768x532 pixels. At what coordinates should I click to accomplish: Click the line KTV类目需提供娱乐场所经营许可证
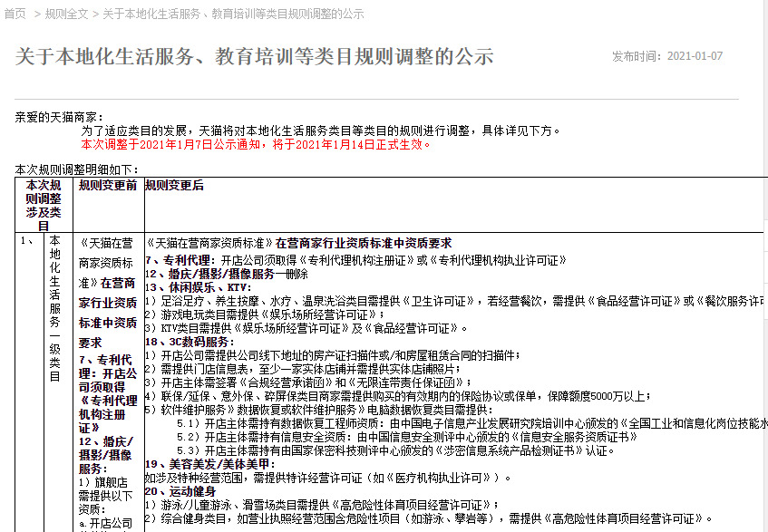pyautogui.click(x=306, y=328)
